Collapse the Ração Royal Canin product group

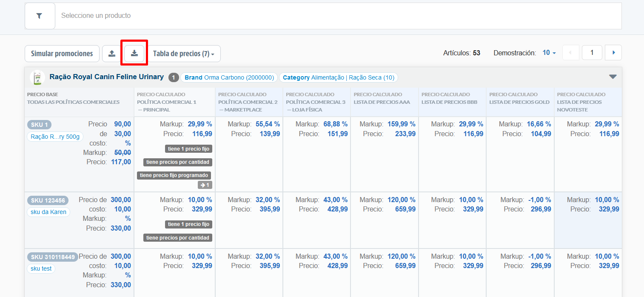tap(613, 77)
